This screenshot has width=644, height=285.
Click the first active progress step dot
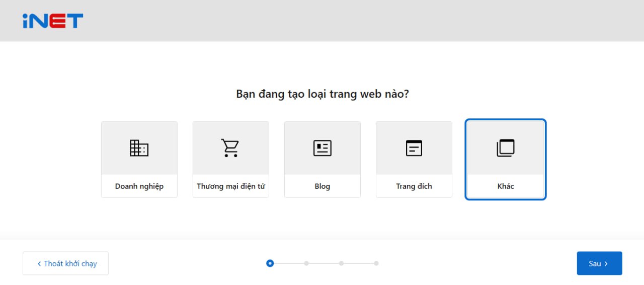coord(270,263)
